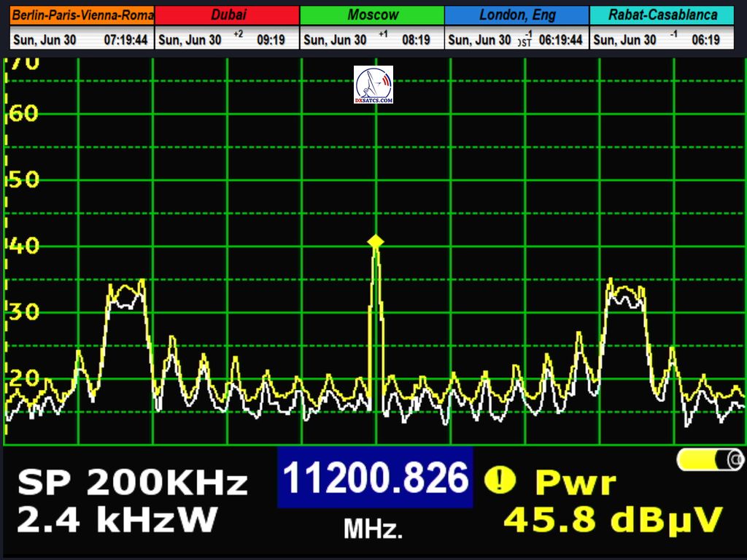Select the London, Eng clock header
The image size is (747, 560).
point(516,15)
